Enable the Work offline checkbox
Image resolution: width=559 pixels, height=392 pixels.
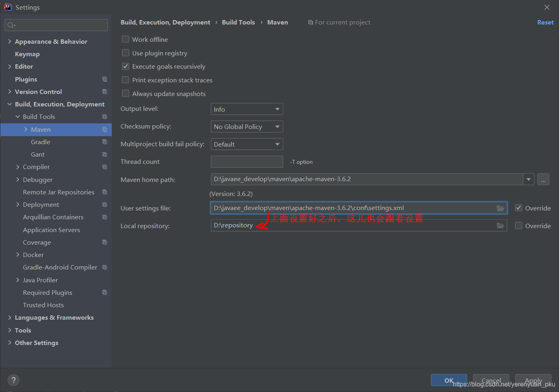(126, 39)
